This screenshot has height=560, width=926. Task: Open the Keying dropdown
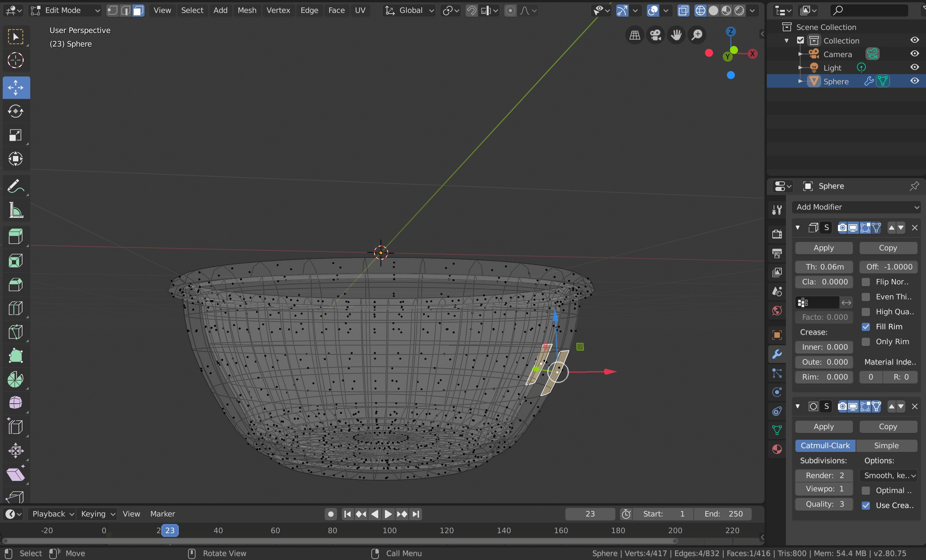point(97,514)
